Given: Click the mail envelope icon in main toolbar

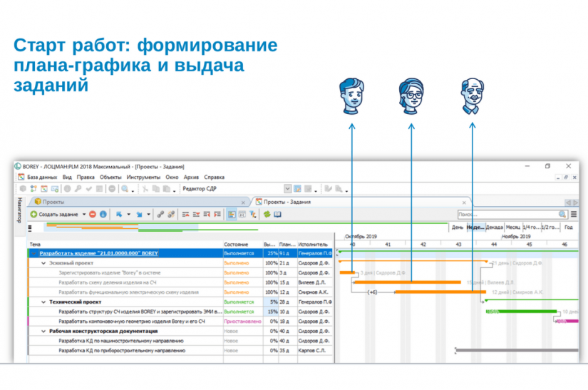Looking at the screenshot, I should (x=55, y=189).
